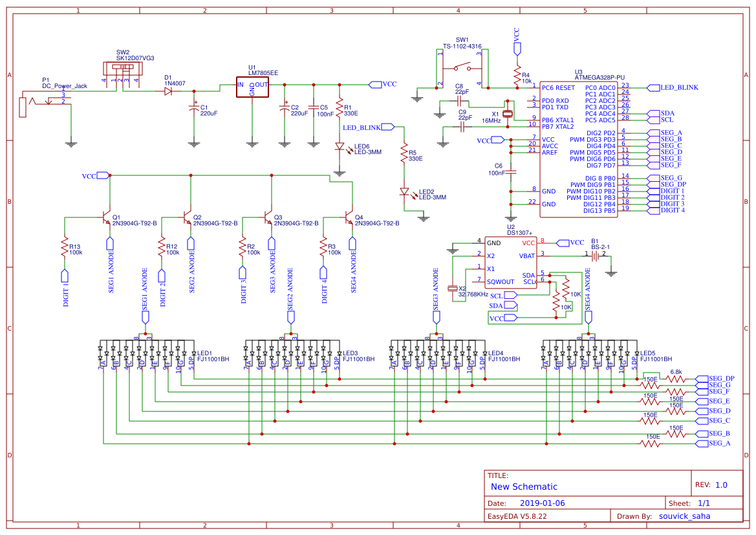Click the SEG_A net flag at bottom bus end
Viewport: 756px width, 535px height.
coord(713,443)
